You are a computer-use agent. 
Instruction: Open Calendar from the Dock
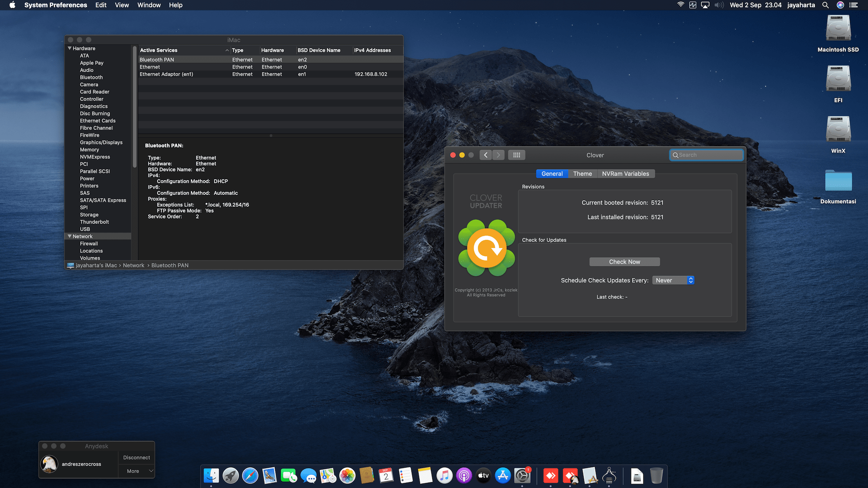click(x=386, y=475)
